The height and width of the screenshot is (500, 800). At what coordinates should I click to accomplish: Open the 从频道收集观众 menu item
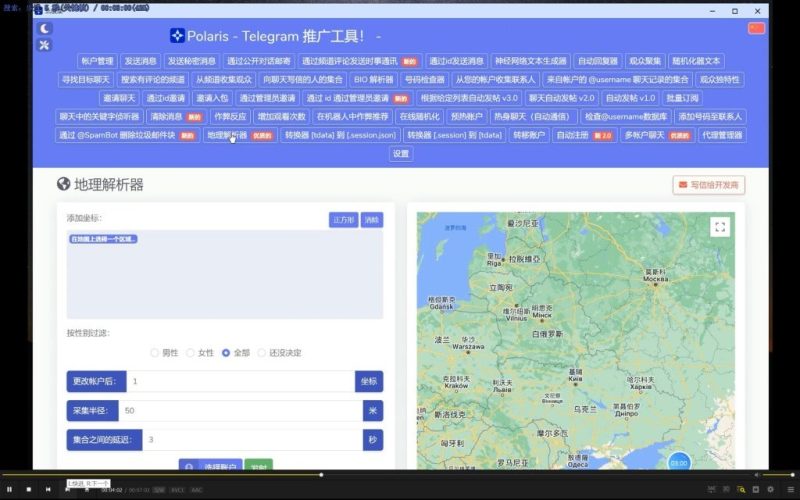[223, 80]
